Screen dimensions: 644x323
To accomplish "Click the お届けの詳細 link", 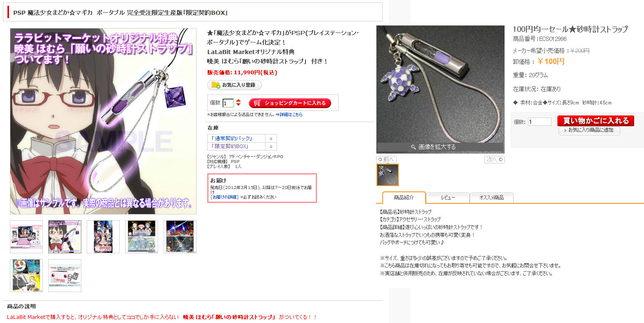I will coord(225,197).
